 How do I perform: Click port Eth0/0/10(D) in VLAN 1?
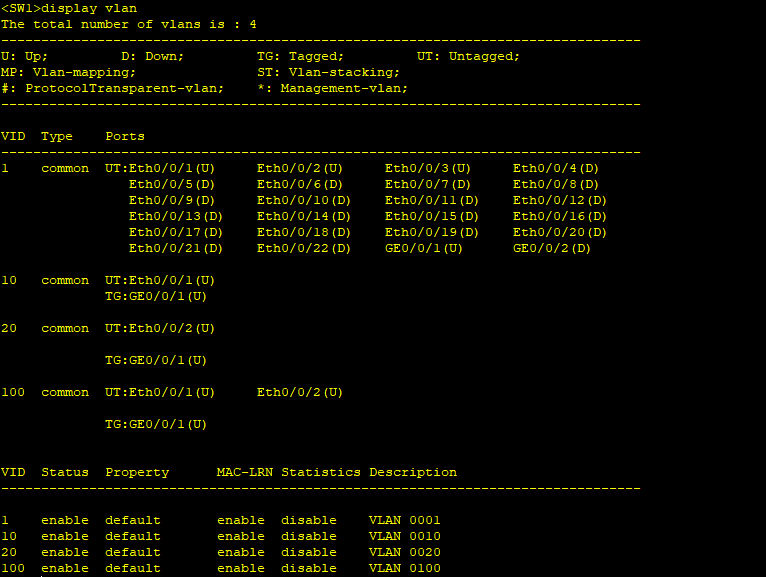point(303,200)
